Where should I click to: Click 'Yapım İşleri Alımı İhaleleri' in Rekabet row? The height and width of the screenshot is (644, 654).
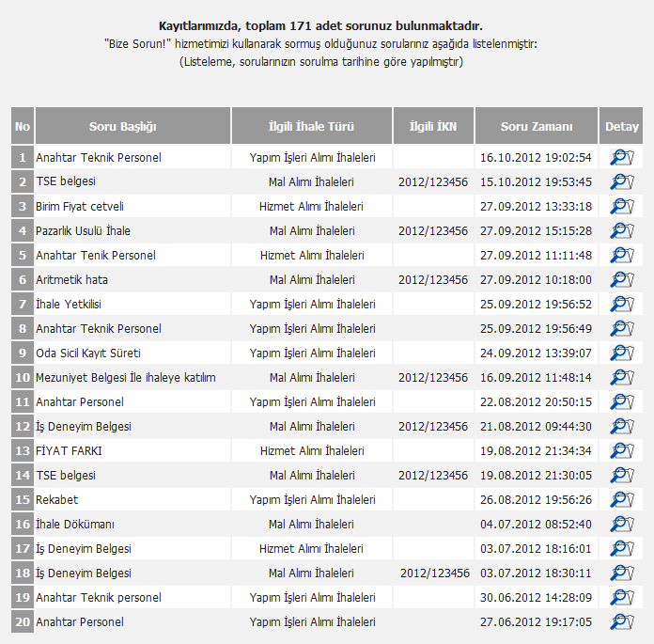click(x=312, y=499)
